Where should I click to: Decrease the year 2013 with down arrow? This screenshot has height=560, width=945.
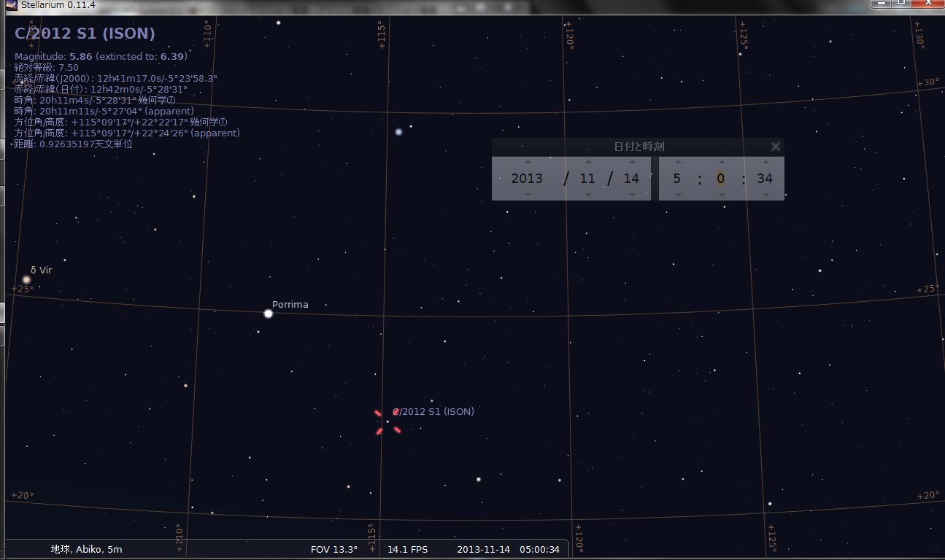(528, 195)
